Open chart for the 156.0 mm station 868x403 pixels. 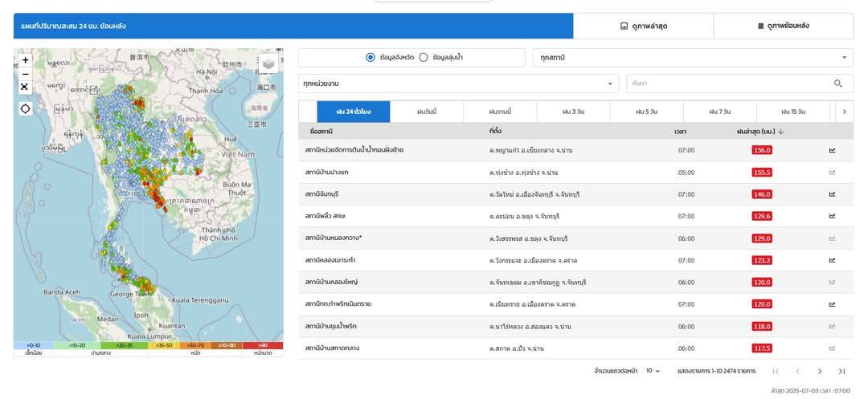coord(832,150)
